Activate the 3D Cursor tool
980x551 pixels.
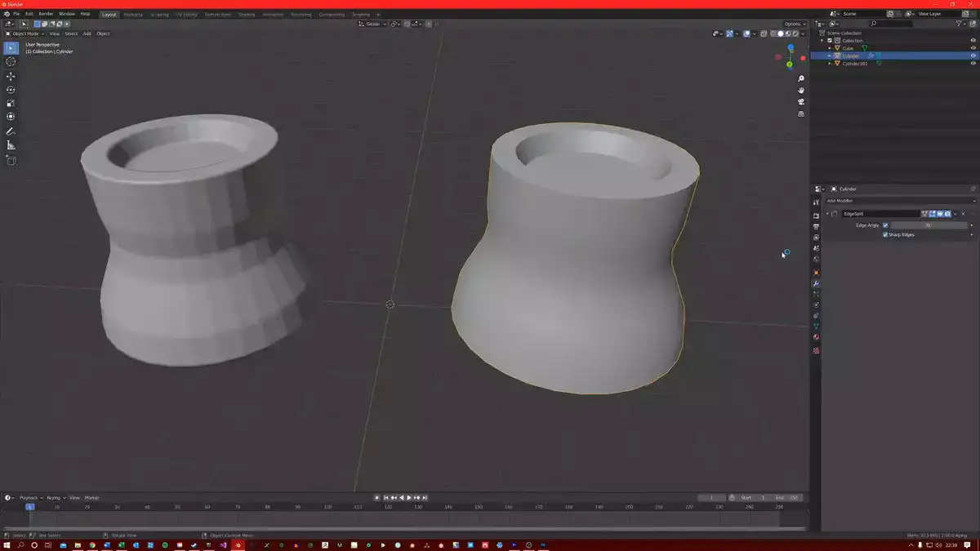[11, 62]
